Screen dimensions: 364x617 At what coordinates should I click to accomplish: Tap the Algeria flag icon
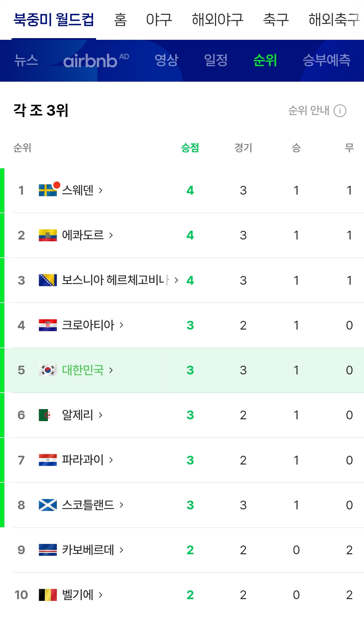[48, 415]
